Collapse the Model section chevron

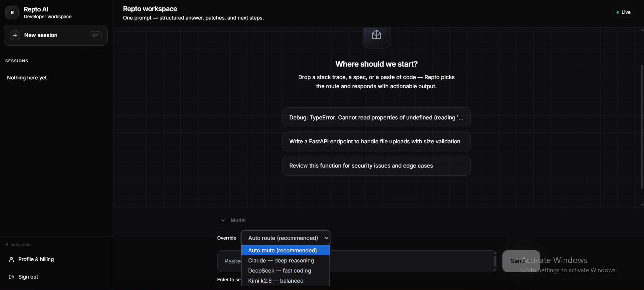click(x=223, y=220)
